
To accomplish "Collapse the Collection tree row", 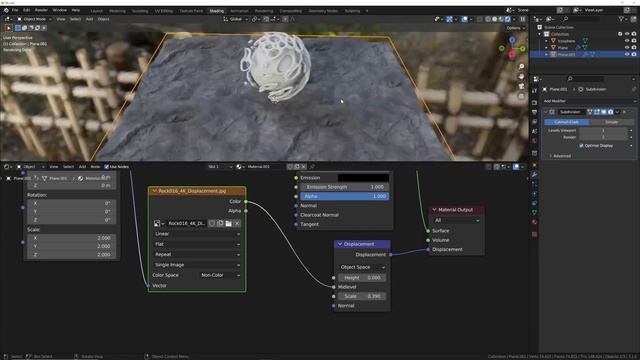I will click(x=540, y=34).
